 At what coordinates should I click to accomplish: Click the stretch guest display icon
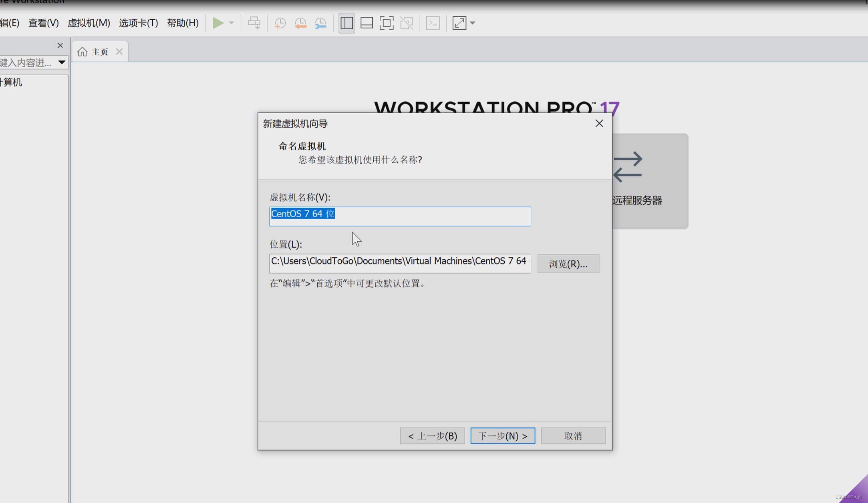point(459,23)
